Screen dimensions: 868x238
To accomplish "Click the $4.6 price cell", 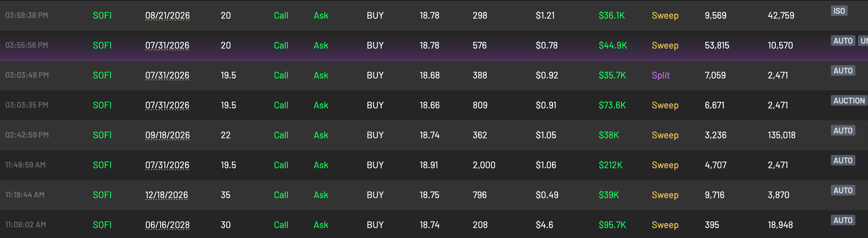I will 544,225.
